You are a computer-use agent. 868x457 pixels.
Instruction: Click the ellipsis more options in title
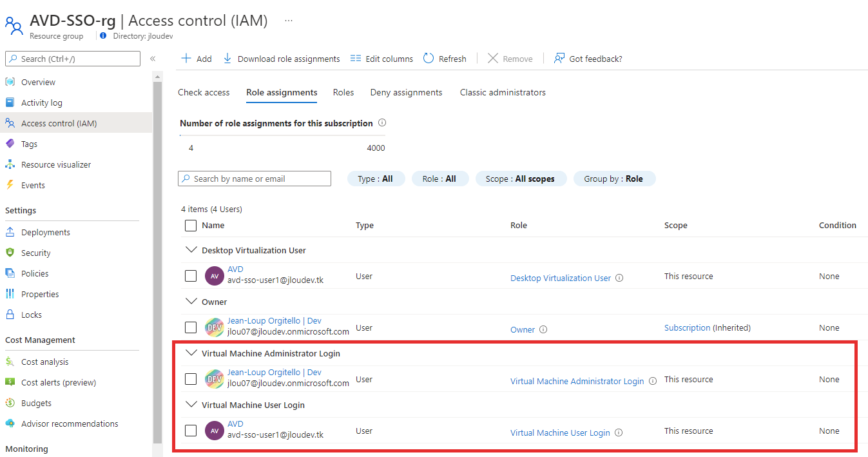tap(289, 21)
